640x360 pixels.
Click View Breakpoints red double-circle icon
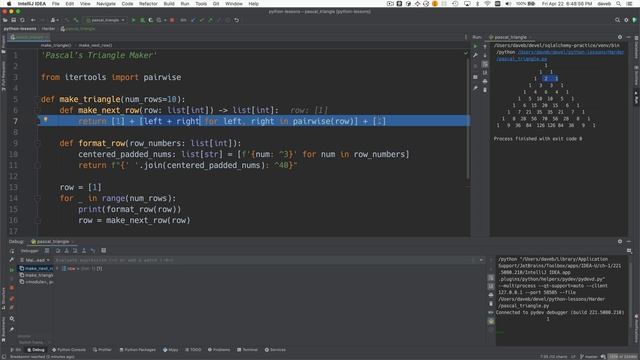click(12, 299)
